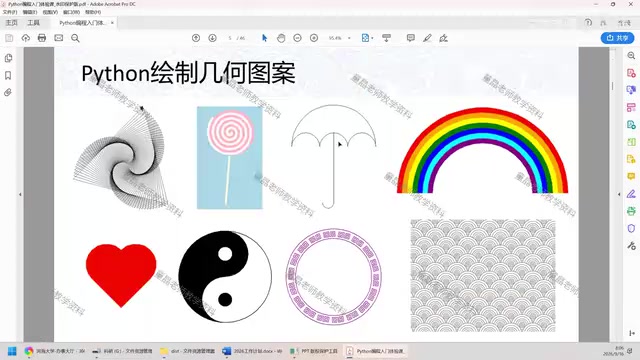Click the scrolling mode toolbar icon
Viewport: 640px width, 360px height.
[x=386, y=38]
